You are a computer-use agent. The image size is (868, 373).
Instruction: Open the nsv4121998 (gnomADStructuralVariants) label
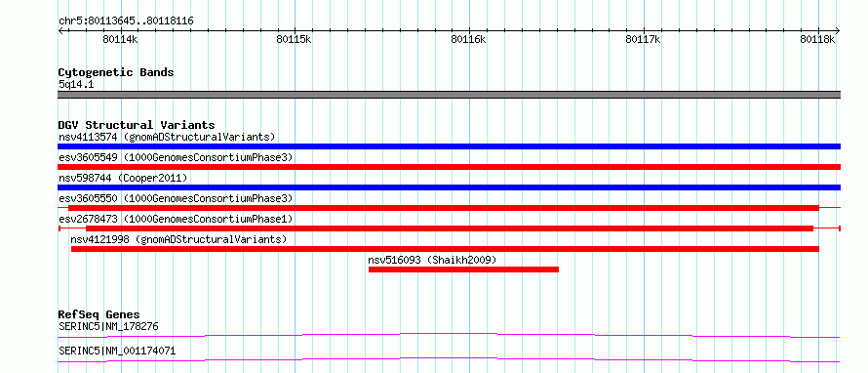(x=178, y=239)
